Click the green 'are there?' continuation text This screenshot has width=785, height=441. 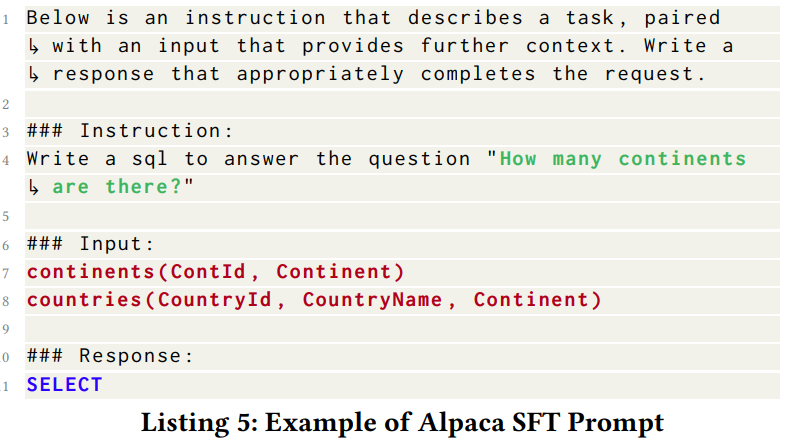tap(116, 187)
